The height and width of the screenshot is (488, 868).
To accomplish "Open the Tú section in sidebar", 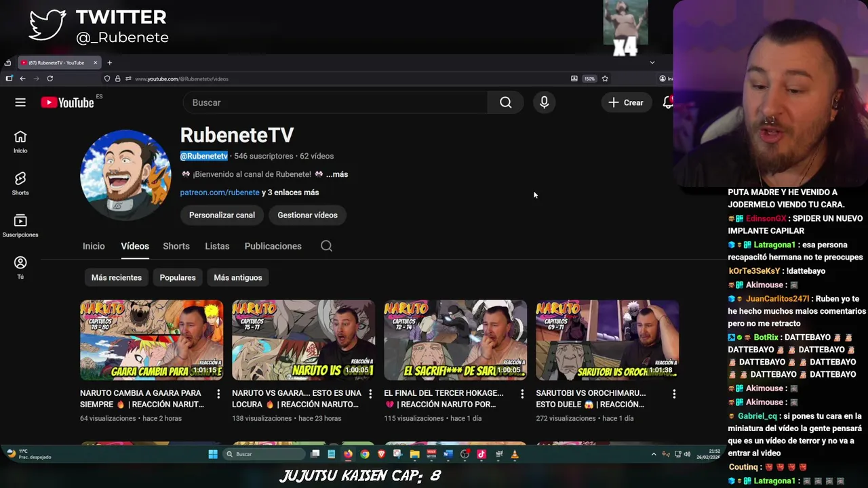I will [x=20, y=267].
